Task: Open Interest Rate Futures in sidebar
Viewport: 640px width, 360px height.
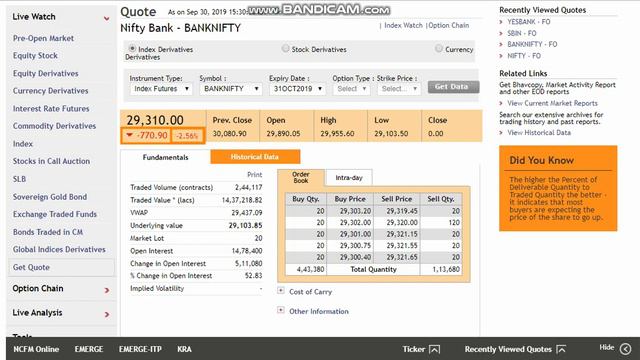Action: click(x=51, y=109)
